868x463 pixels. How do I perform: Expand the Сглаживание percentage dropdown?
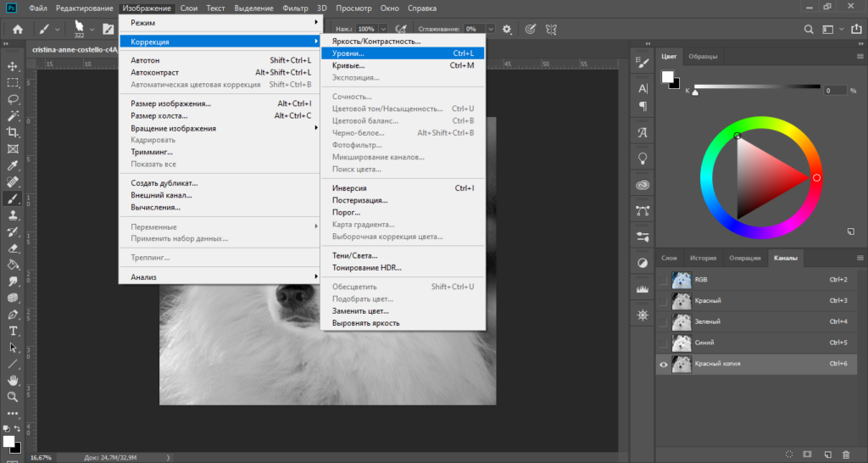492,29
